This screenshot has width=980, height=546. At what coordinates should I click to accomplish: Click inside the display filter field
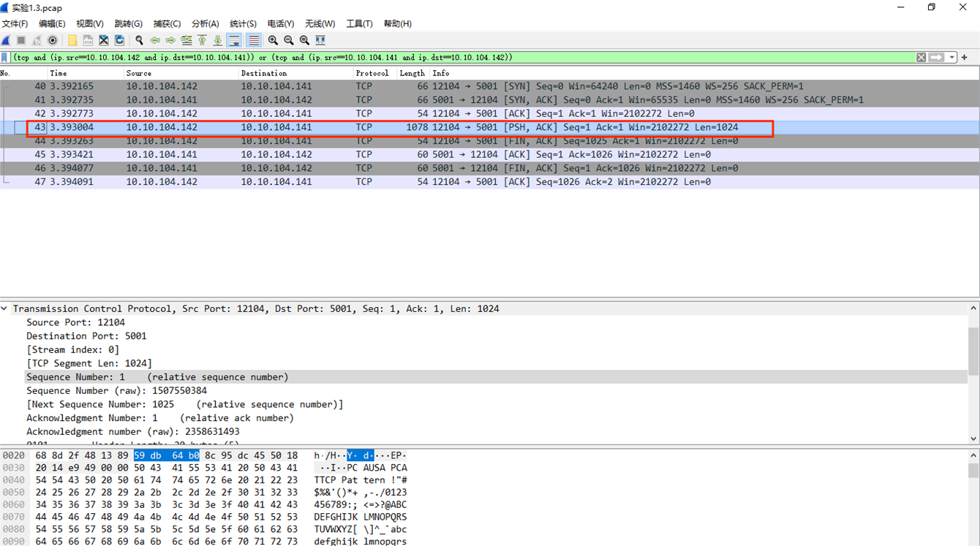[x=462, y=57]
